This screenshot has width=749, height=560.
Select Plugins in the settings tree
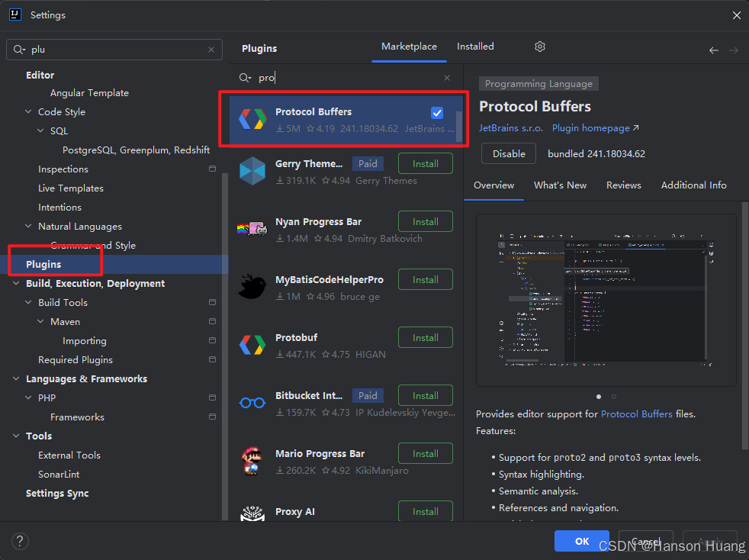pyautogui.click(x=114, y=264)
